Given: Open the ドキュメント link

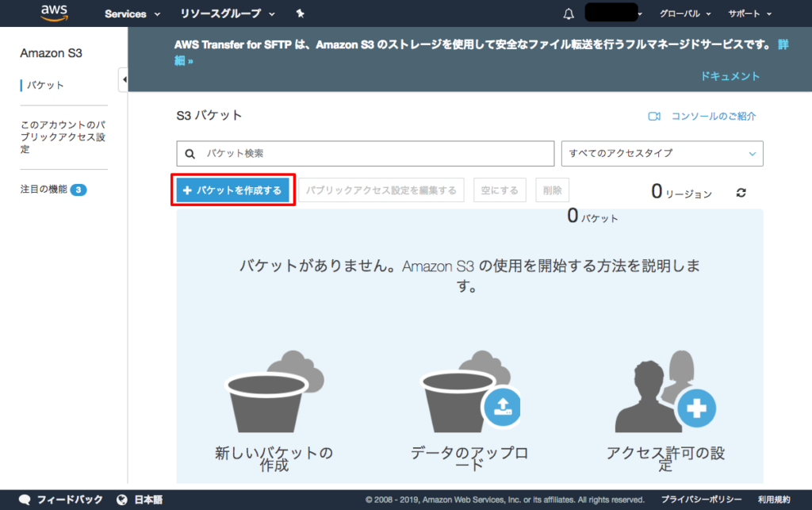Looking at the screenshot, I should pos(730,76).
